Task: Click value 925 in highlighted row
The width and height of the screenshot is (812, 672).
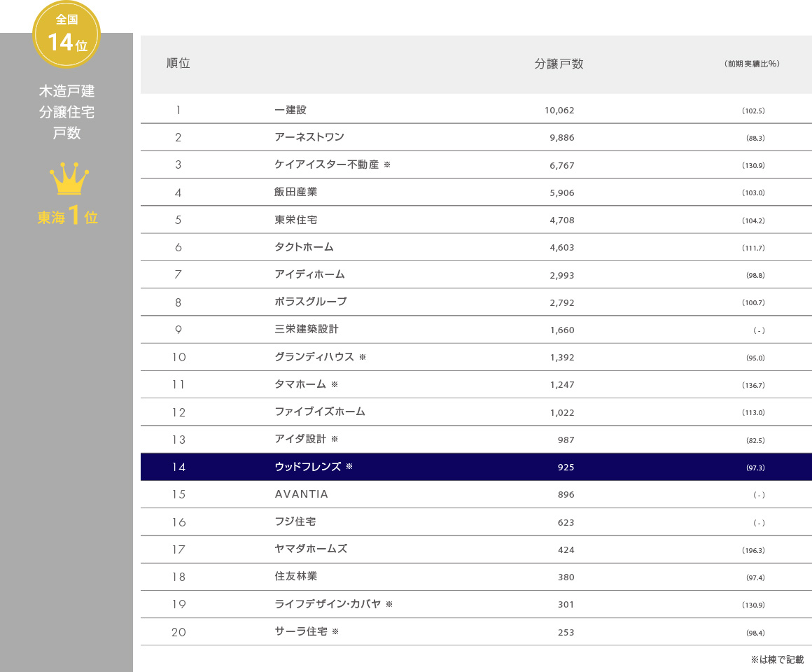Action: click(x=566, y=468)
